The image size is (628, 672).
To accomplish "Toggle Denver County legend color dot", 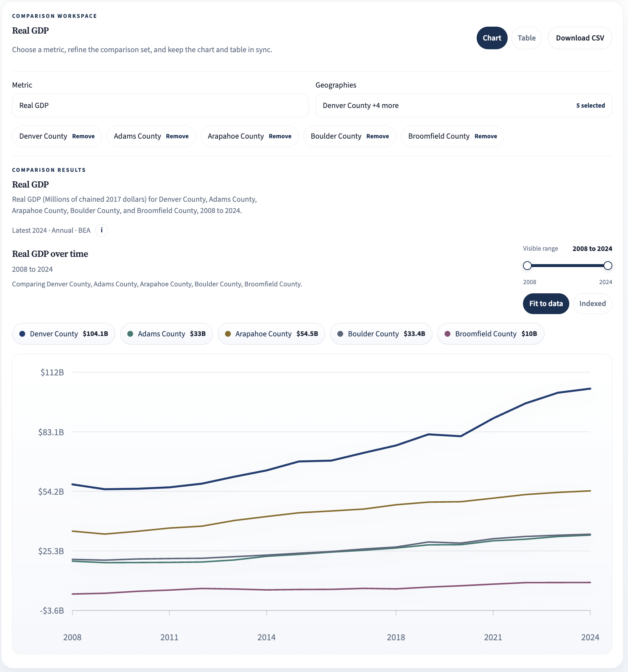I will coord(22,334).
